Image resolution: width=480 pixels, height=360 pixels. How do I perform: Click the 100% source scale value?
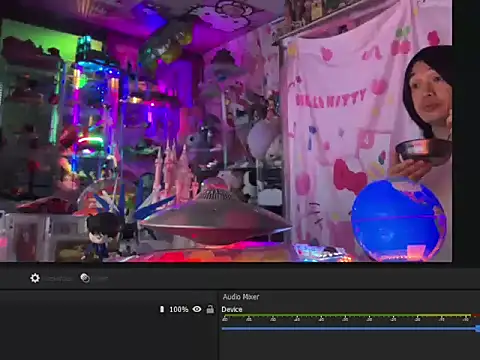click(x=179, y=309)
